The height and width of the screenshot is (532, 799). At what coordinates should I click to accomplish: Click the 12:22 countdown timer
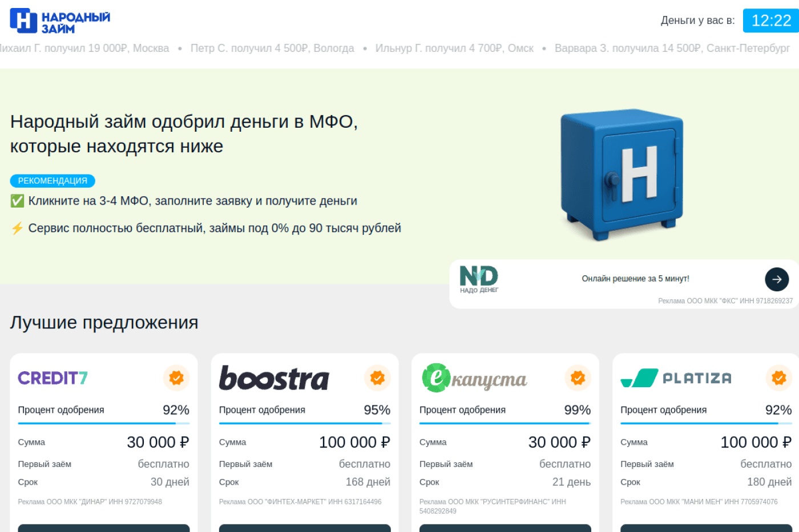[x=771, y=21]
